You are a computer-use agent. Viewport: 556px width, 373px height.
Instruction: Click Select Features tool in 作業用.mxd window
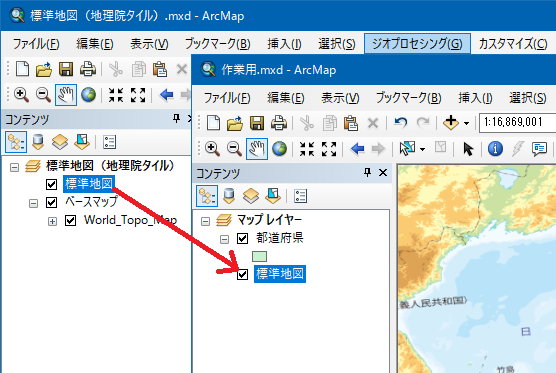point(407,149)
